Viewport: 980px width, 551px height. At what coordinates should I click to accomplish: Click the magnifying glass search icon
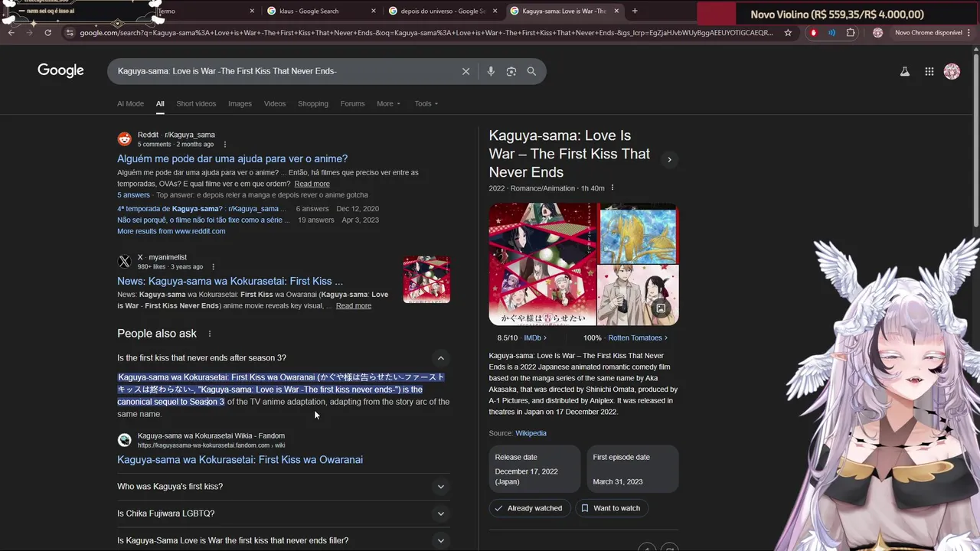[x=531, y=71]
